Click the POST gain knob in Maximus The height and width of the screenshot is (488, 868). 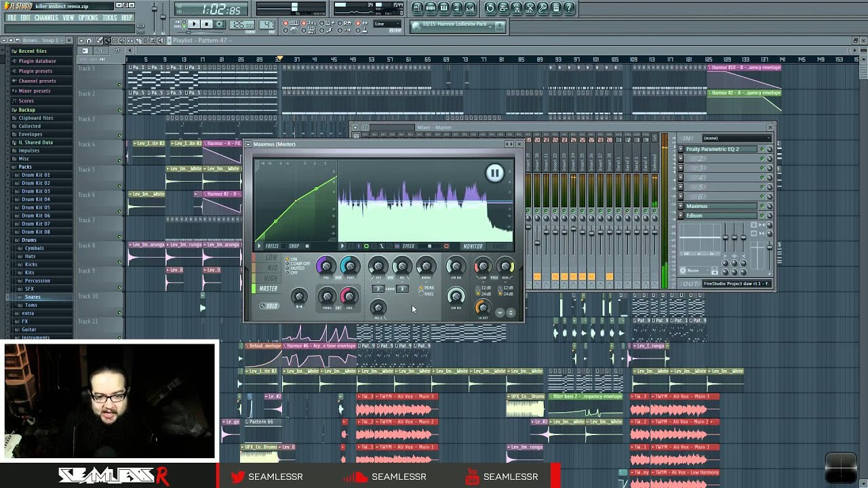tap(350, 266)
